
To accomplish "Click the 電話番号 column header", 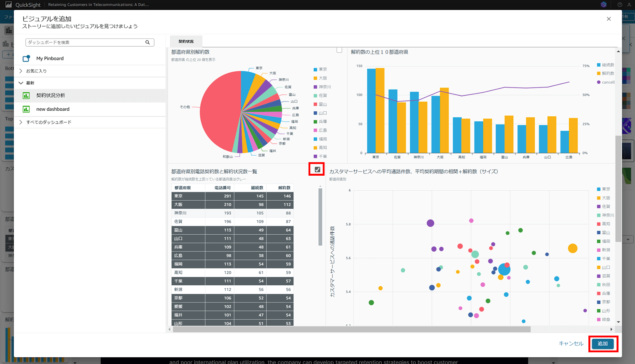I will [x=220, y=188].
